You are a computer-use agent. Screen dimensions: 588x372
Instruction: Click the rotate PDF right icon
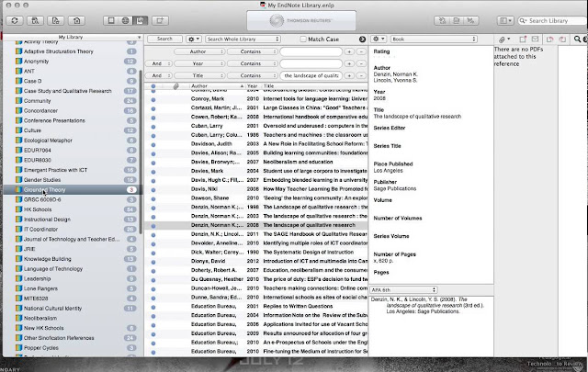[562, 39]
